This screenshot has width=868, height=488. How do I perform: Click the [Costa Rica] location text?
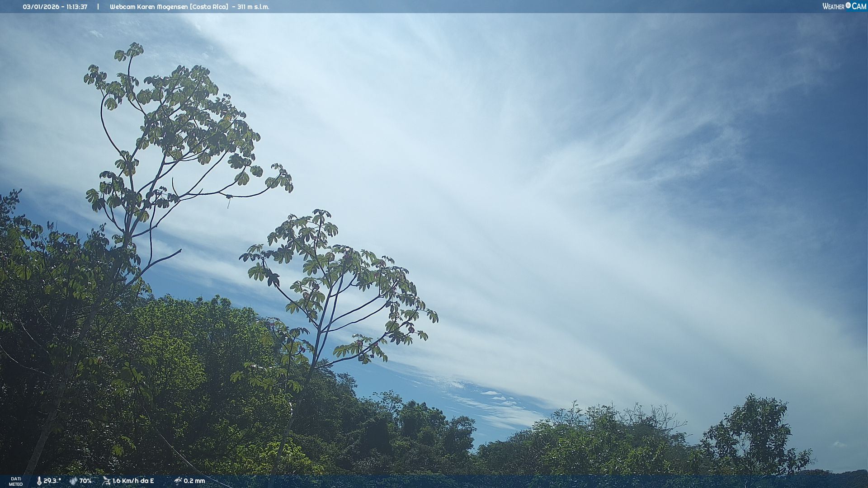209,7
